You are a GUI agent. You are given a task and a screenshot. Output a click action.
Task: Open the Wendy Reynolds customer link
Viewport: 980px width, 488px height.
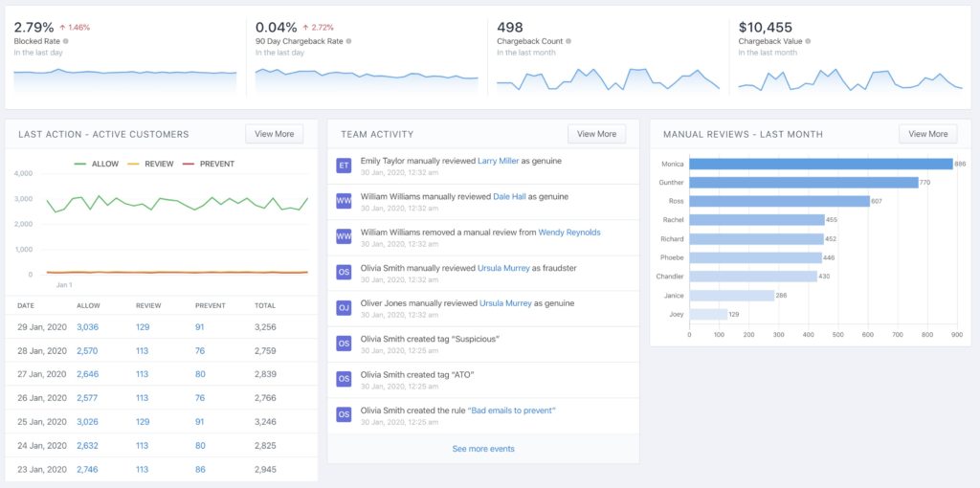pos(569,232)
